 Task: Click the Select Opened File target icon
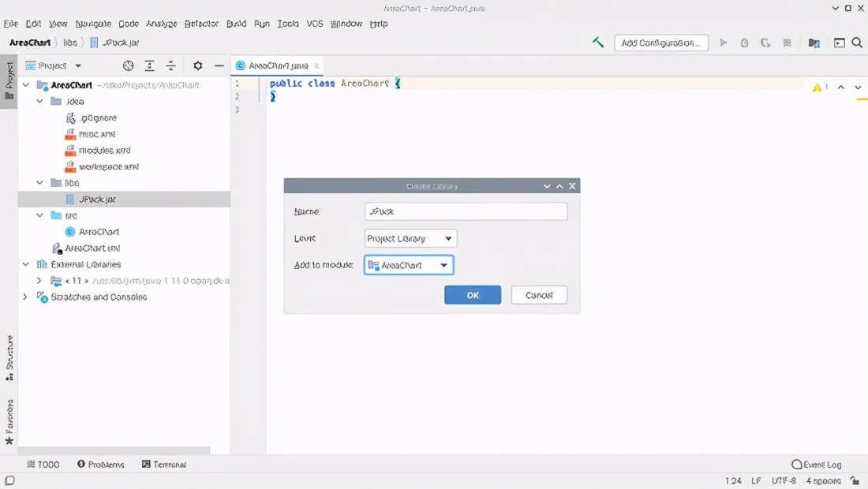129,65
